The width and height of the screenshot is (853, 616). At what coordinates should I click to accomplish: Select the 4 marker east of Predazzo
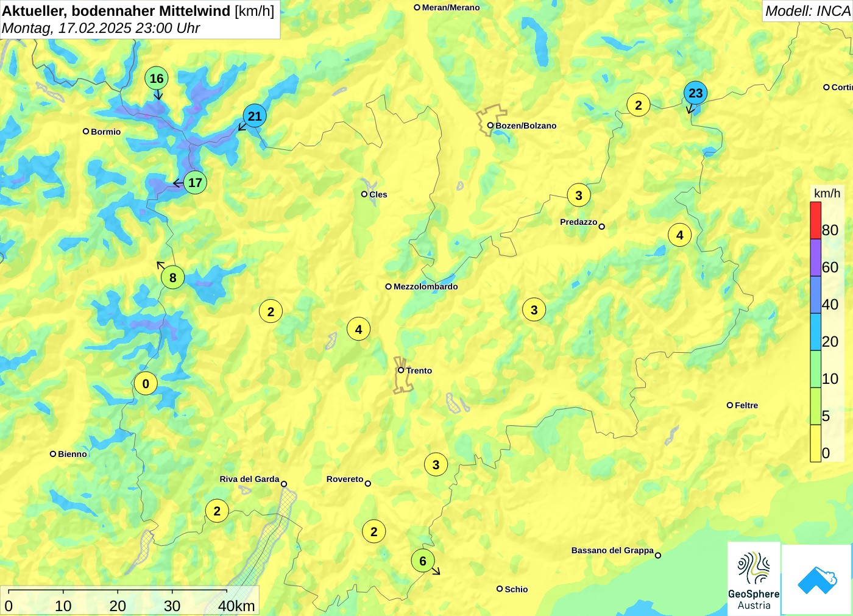tap(680, 235)
